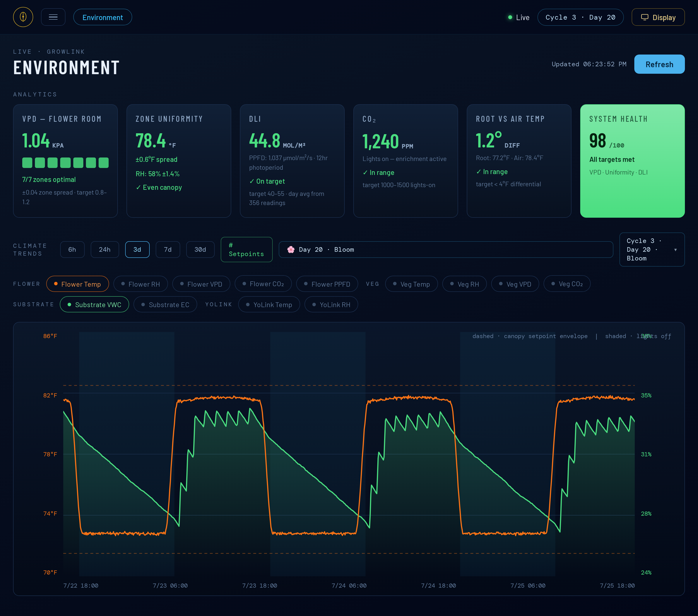Open the hamburger menu

(x=53, y=17)
